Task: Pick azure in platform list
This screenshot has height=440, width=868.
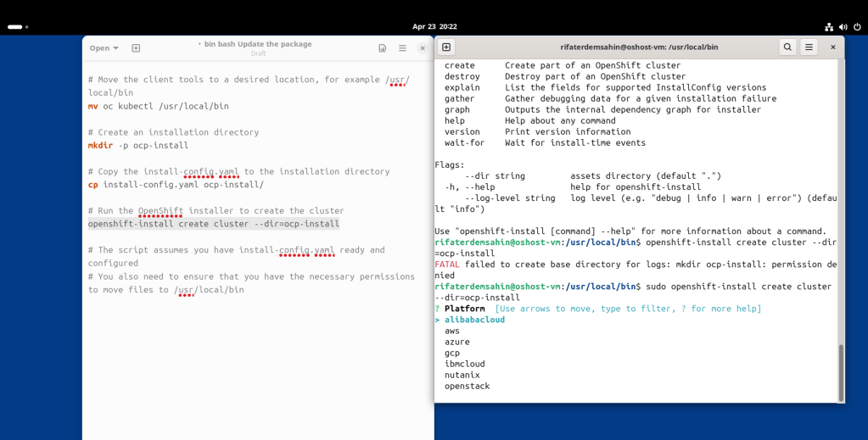Action: 457,342
